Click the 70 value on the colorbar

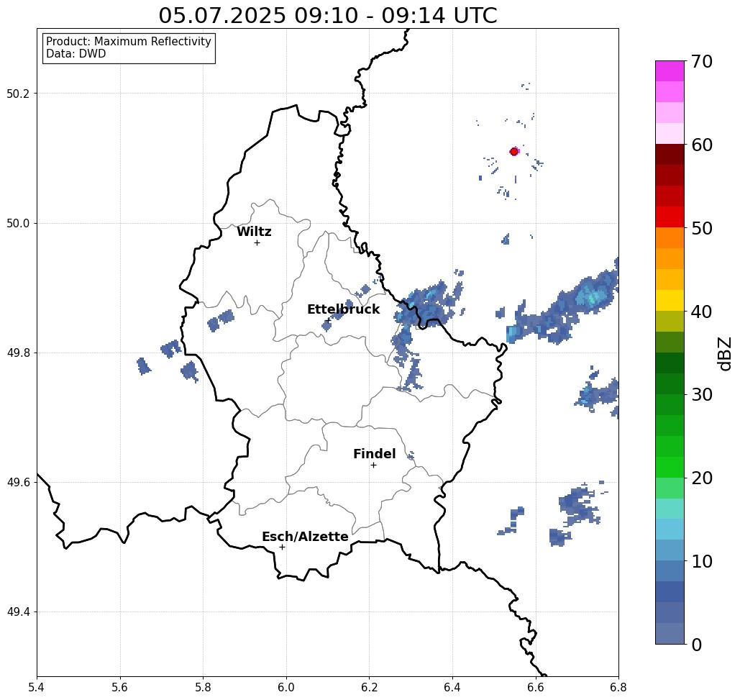[701, 61]
